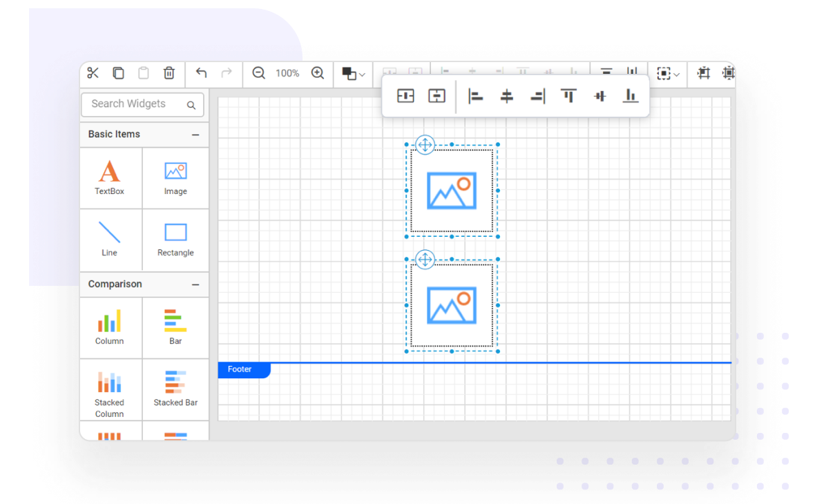
Task: Select the Rectangle widget
Action: click(175, 239)
